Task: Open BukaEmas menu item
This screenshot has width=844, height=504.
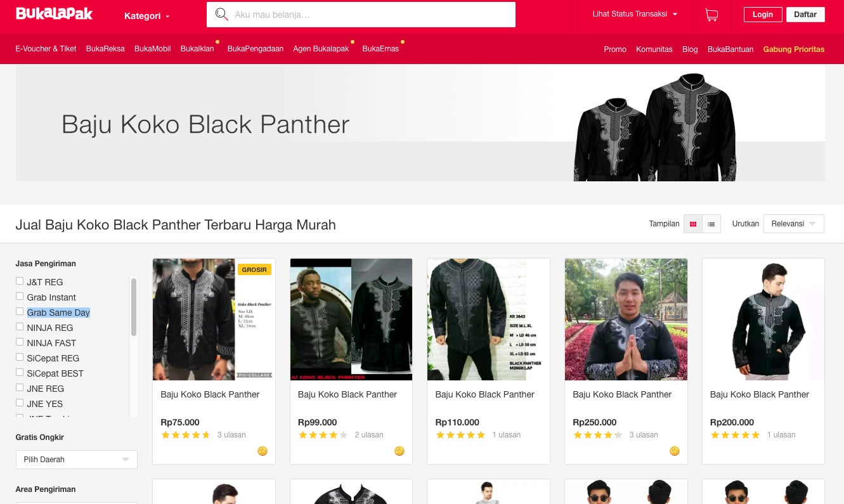Action: pyautogui.click(x=380, y=49)
